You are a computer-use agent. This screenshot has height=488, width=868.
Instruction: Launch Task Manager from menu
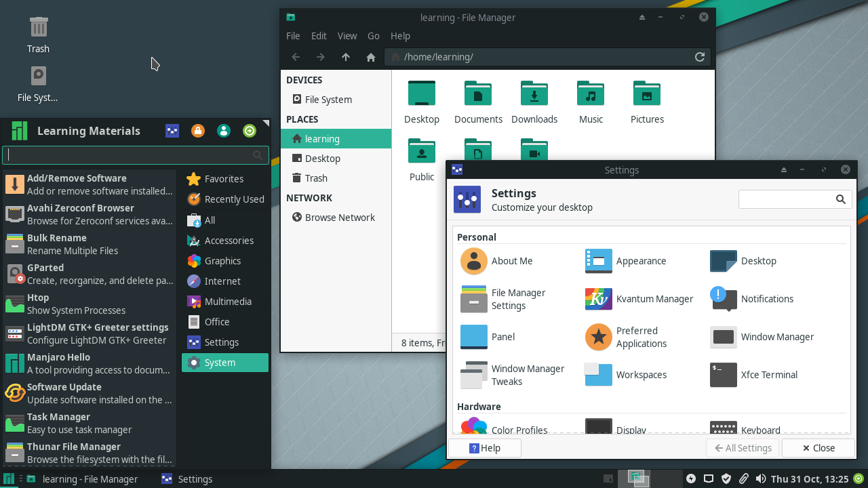(x=90, y=423)
